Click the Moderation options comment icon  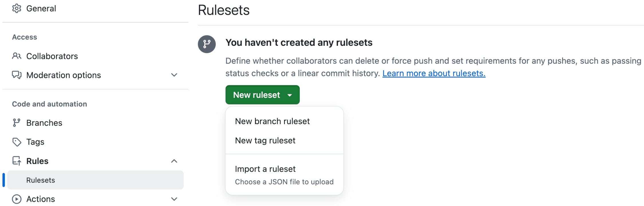tap(17, 75)
